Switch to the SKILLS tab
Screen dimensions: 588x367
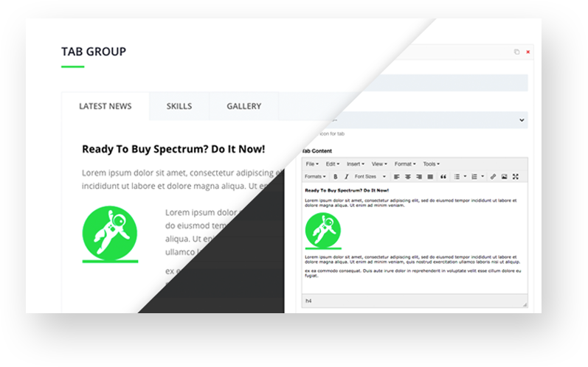179,106
